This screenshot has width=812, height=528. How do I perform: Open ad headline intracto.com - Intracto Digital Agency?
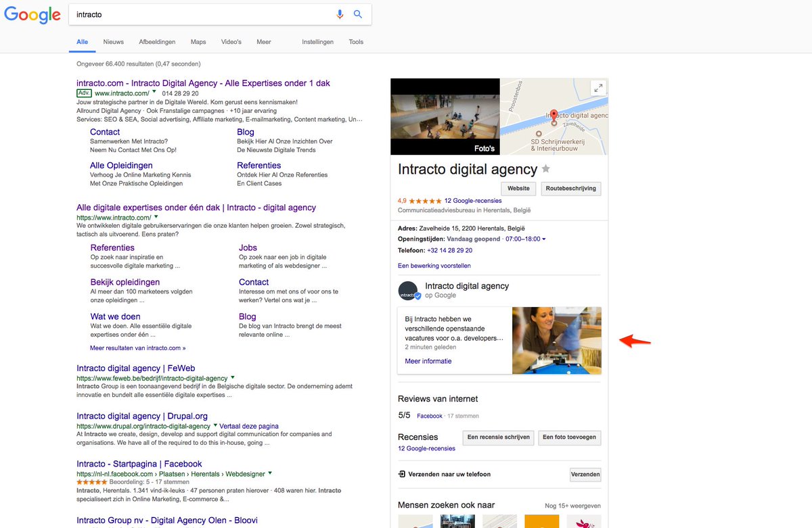point(203,83)
